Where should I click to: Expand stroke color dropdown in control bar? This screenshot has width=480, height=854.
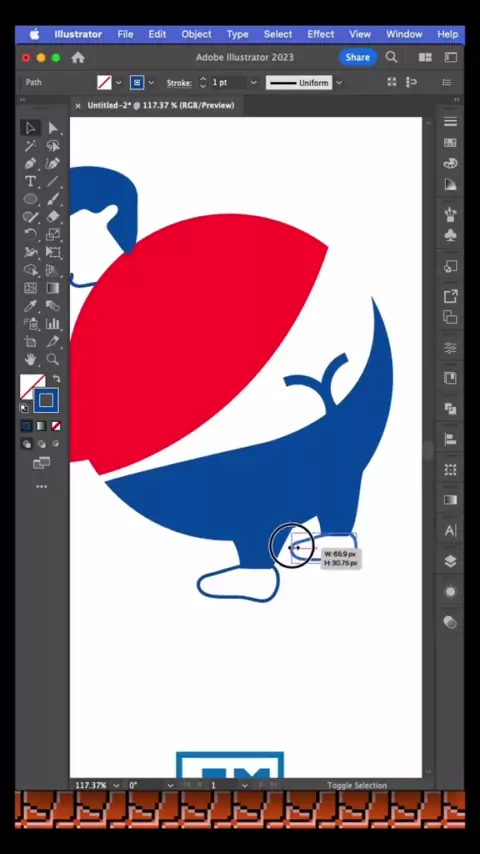(x=151, y=82)
